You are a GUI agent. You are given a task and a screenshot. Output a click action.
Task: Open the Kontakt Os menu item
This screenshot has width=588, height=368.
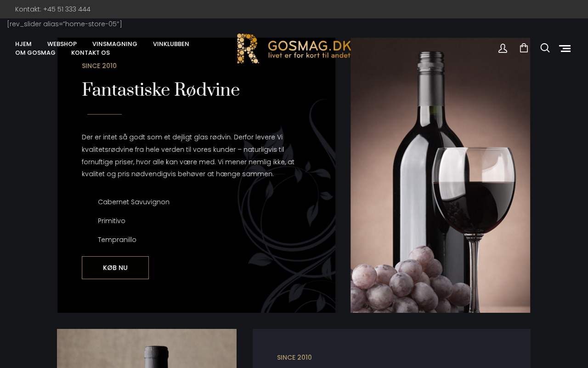click(x=90, y=53)
